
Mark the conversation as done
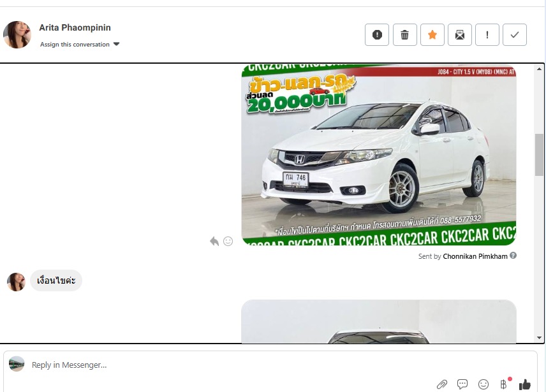(515, 35)
